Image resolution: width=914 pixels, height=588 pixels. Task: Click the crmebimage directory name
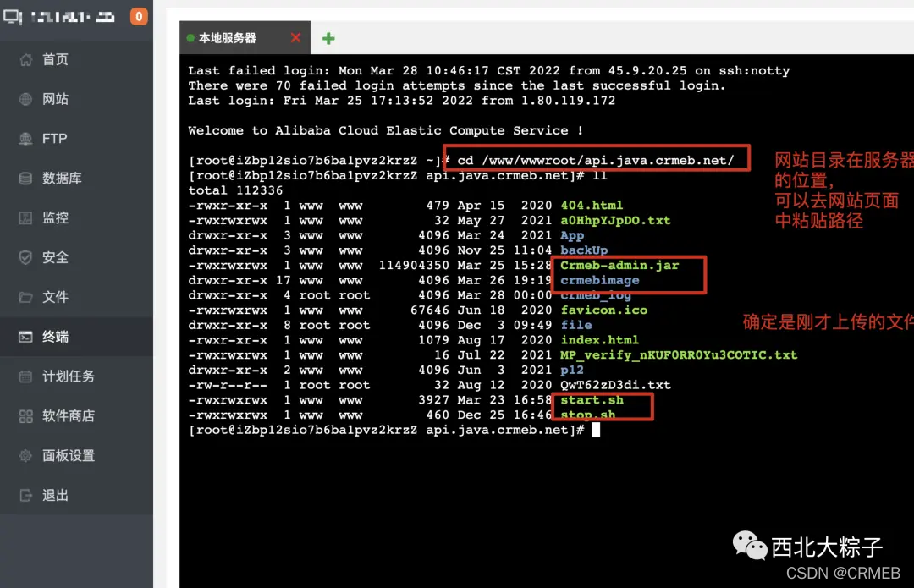pos(600,280)
